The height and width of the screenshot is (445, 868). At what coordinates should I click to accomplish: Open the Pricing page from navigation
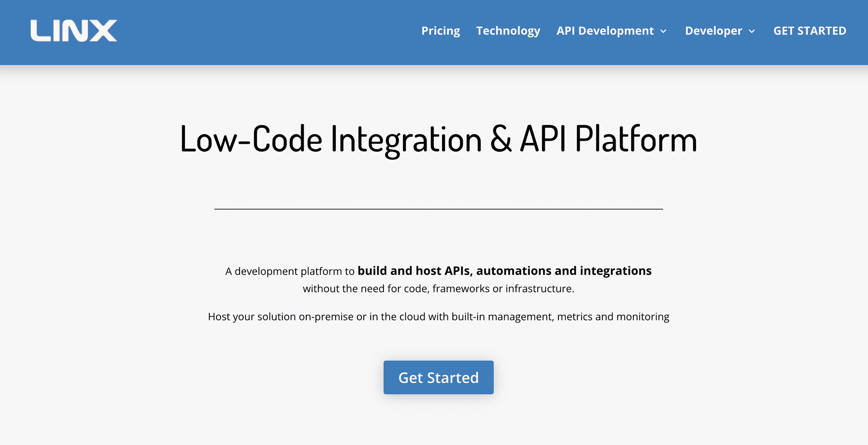coord(440,31)
